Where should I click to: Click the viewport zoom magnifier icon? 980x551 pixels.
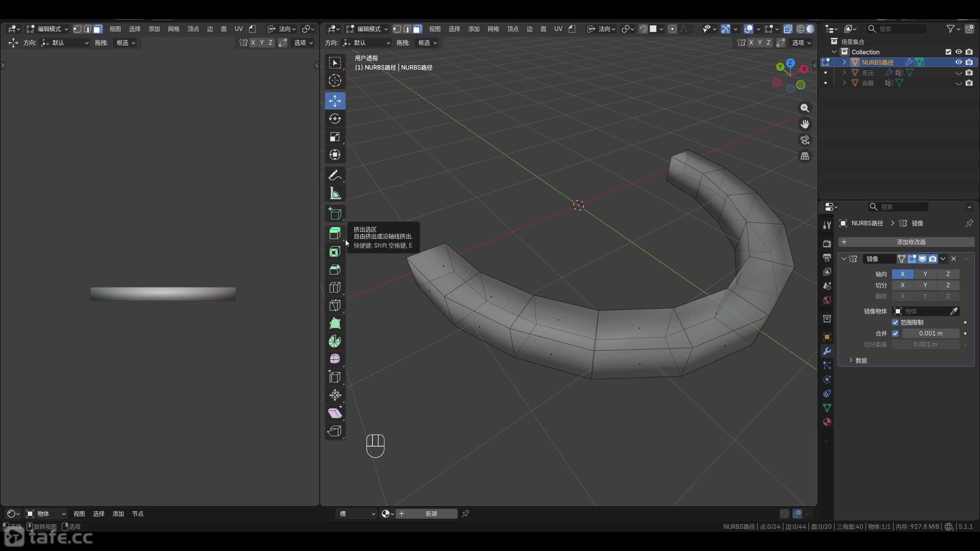805,108
